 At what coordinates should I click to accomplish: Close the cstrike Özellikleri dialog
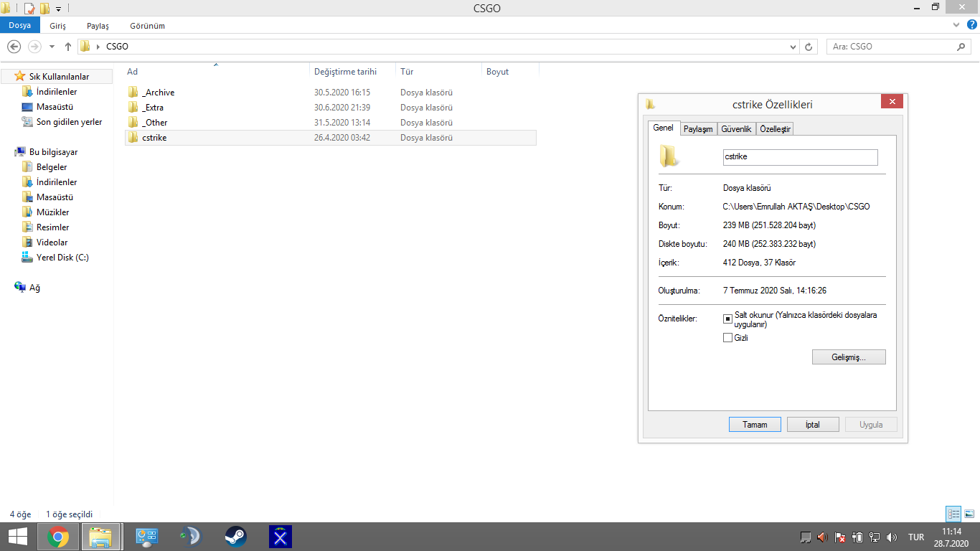(x=892, y=102)
